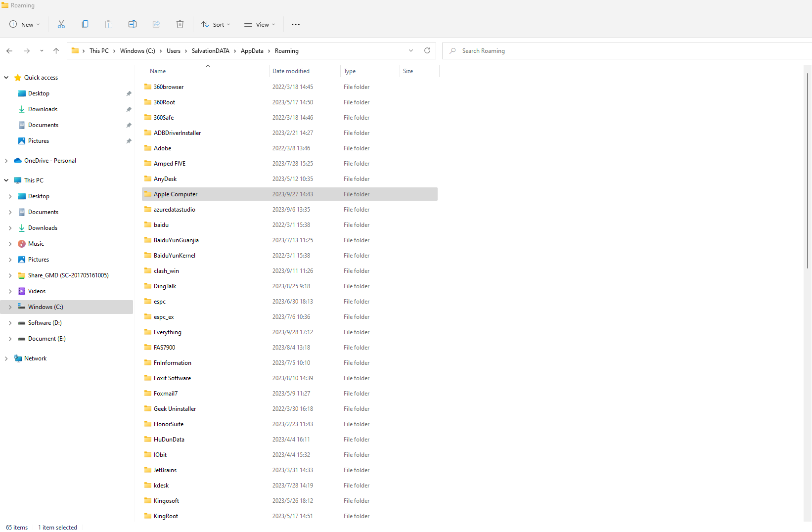
Task: Expand Share_GMD network share node
Action: [x=10, y=275]
